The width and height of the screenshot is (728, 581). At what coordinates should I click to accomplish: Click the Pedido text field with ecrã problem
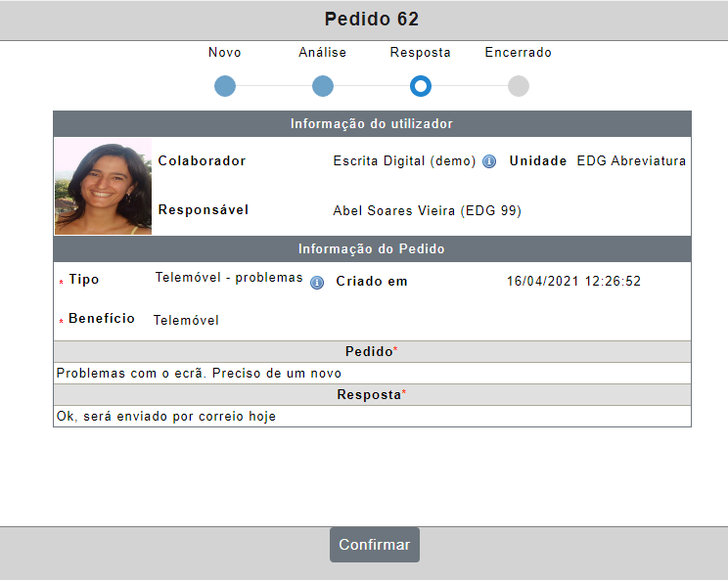pyautogui.click(x=372, y=373)
